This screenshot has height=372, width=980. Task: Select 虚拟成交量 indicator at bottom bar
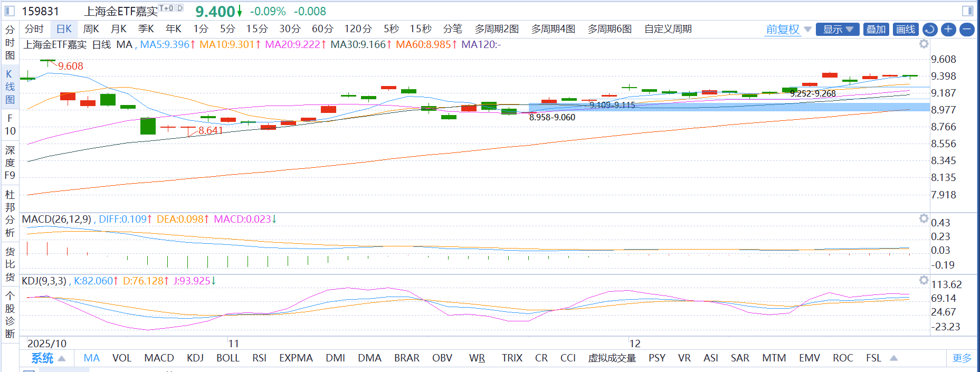pos(612,358)
